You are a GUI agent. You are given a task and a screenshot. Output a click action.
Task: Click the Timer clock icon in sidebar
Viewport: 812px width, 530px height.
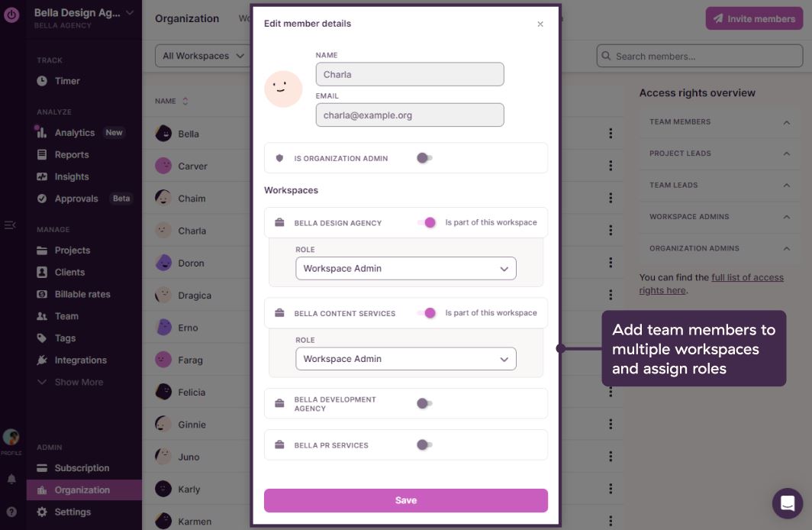(x=42, y=81)
